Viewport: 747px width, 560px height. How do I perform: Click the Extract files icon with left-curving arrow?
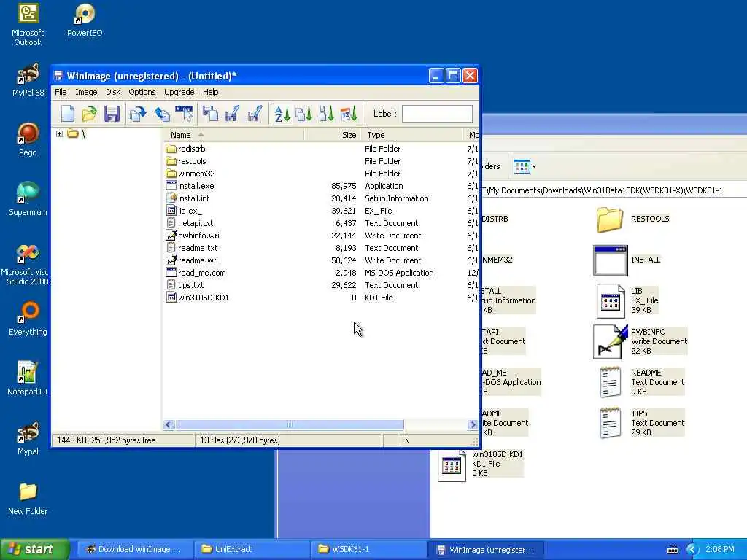coord(161,114)
